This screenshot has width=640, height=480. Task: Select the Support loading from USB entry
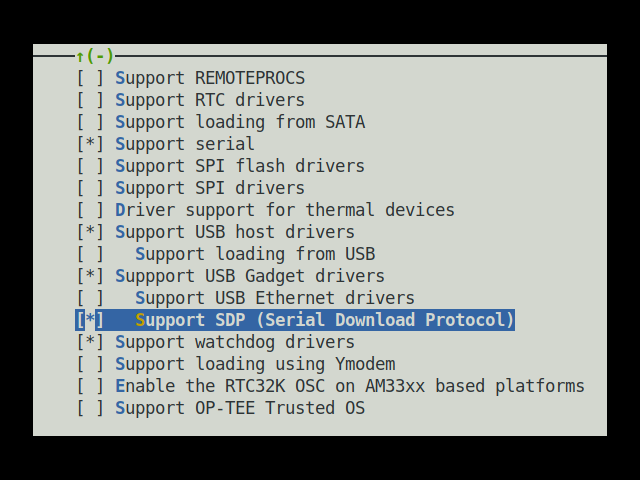tap(255, 254)
